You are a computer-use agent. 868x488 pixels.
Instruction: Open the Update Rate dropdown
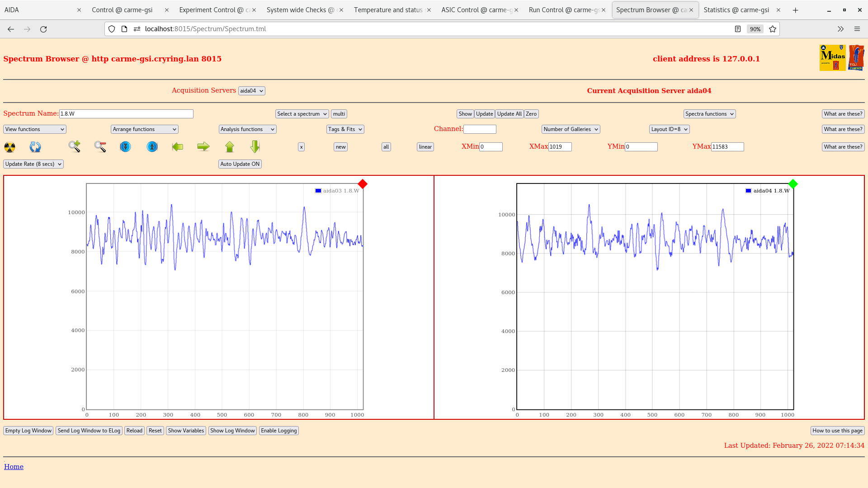(x=33, y=164)
